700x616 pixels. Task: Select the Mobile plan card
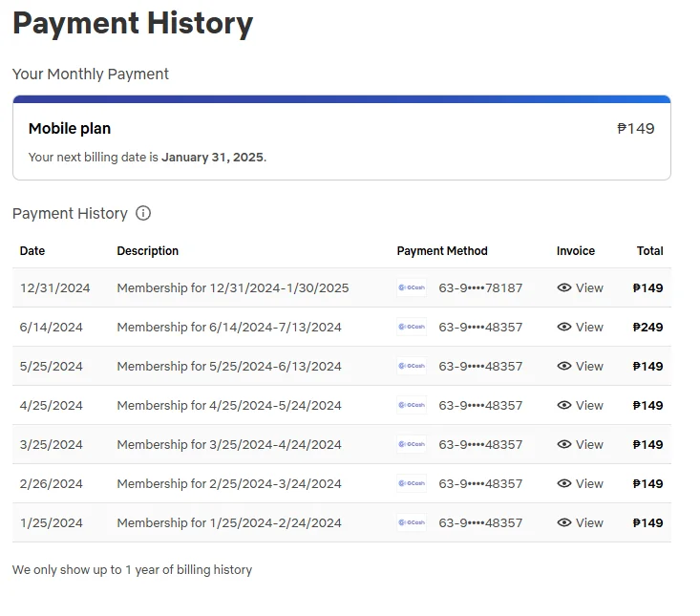click(x=342, y=138)
